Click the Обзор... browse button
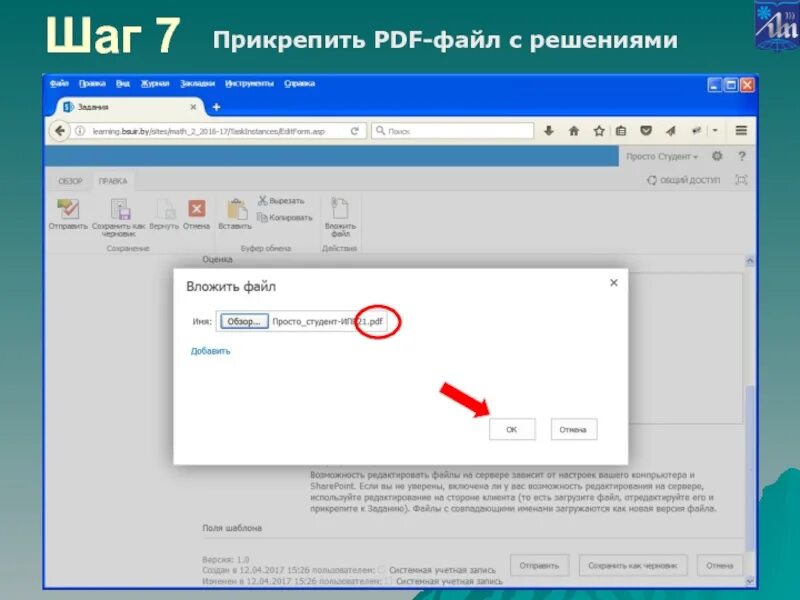The image size is (800, 600). tap(244, 321)
